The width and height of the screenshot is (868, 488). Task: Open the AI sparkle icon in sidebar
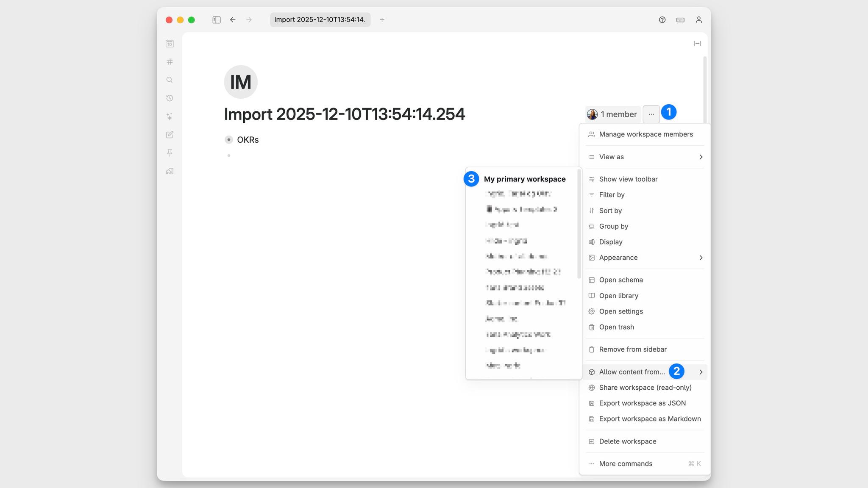click(x=170, y=116)
